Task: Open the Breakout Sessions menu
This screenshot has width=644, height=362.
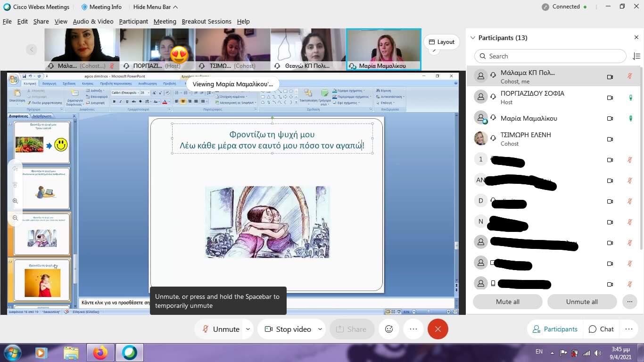Action: pyautogui.click(x=206, y=21)
